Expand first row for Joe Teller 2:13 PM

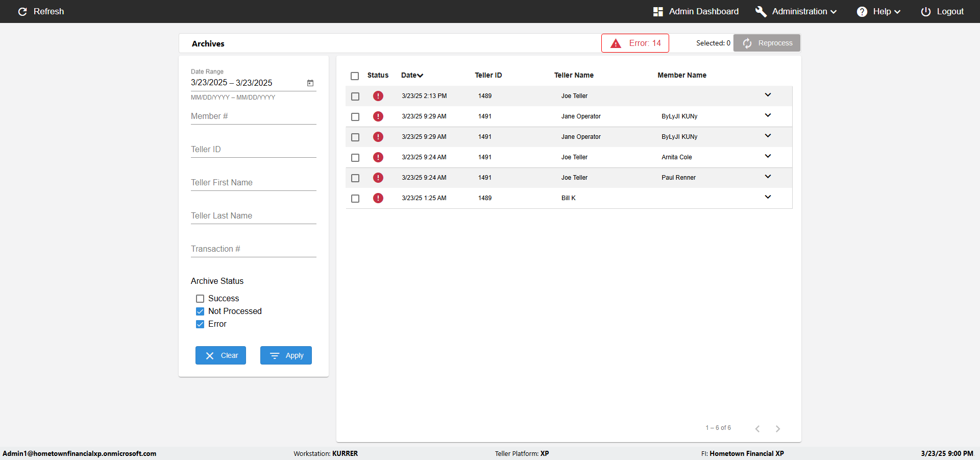(768, 95)
